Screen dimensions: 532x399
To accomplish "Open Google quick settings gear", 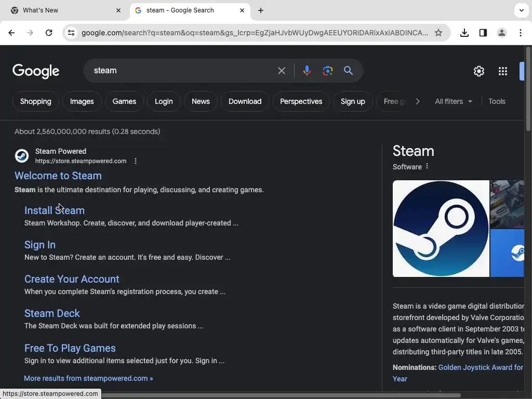I will click(x=478, y=71).
